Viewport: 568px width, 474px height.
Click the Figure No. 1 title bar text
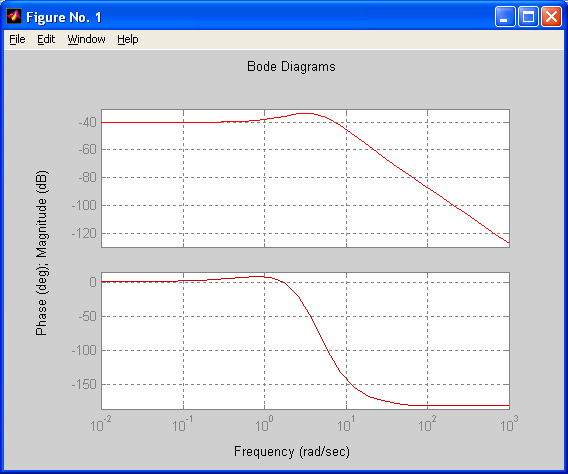tap(64, 17)
